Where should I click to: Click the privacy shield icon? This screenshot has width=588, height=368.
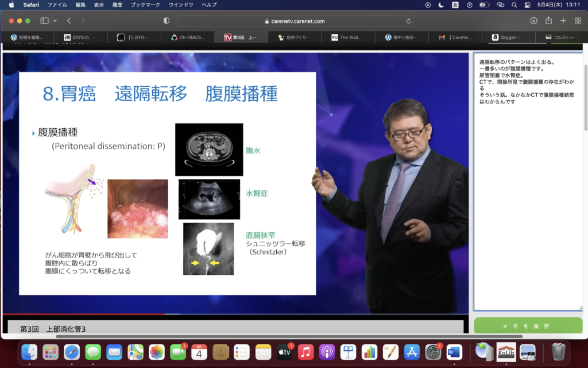167,21
